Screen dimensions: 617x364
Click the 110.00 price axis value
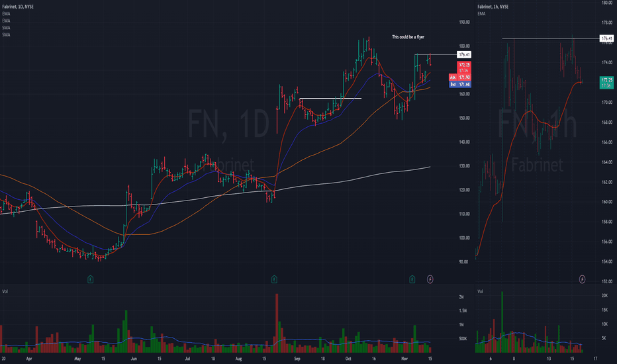464,214
